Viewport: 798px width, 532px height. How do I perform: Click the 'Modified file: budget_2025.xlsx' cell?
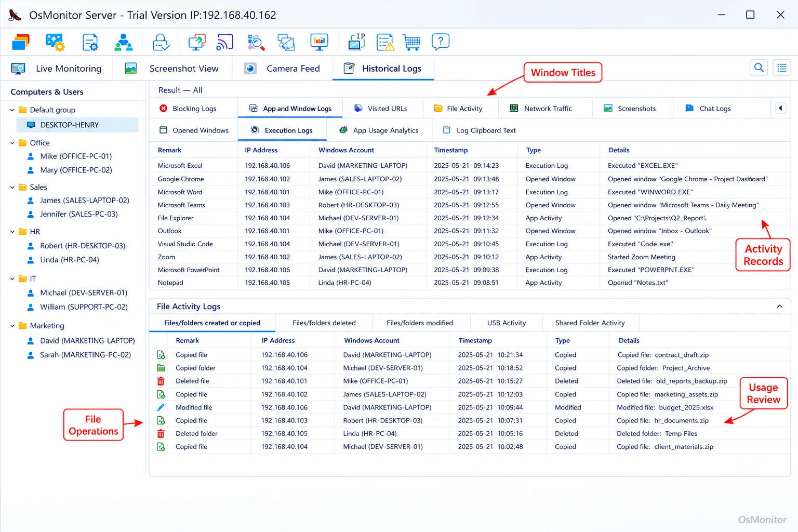coord(665,408)
